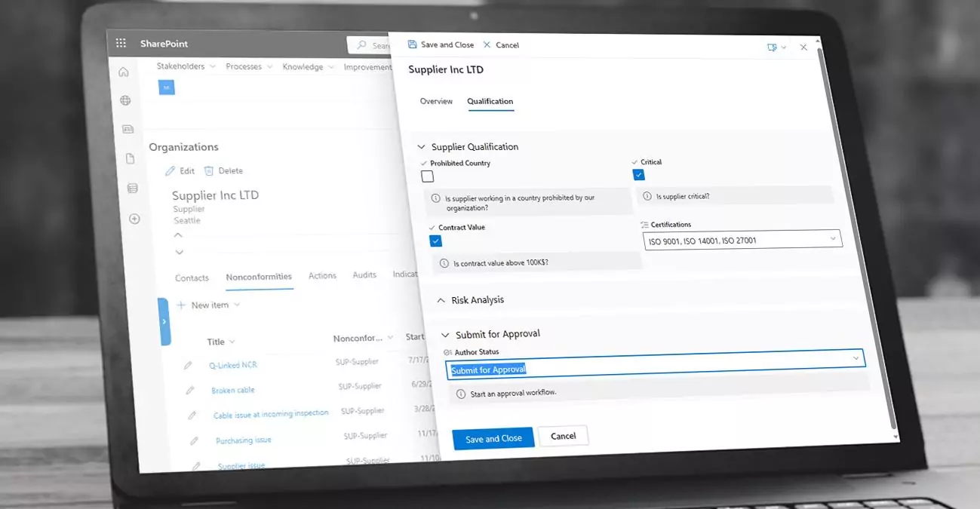
Task: Open the Stakeholders navigation menu
Action: pos(186,66)
